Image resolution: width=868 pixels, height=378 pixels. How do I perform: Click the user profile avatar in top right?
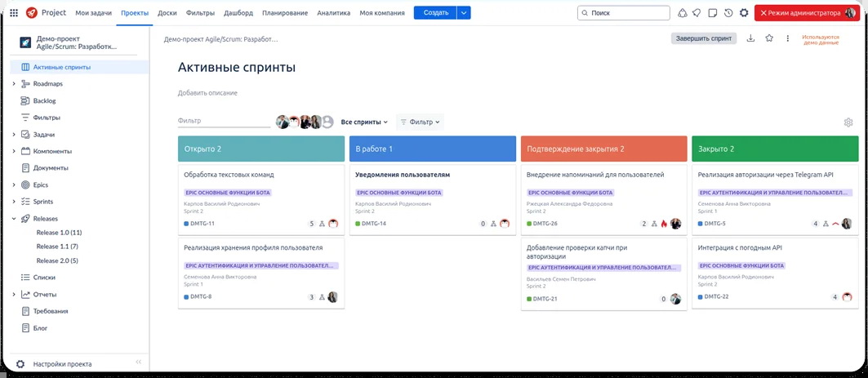[850, 13]
